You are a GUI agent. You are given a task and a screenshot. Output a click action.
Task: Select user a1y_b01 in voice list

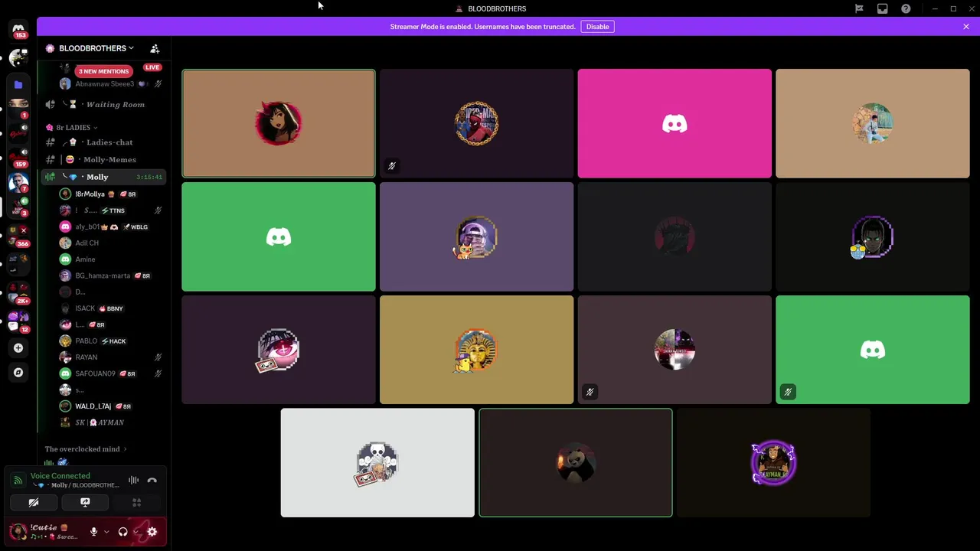click(x=111, y=227)
